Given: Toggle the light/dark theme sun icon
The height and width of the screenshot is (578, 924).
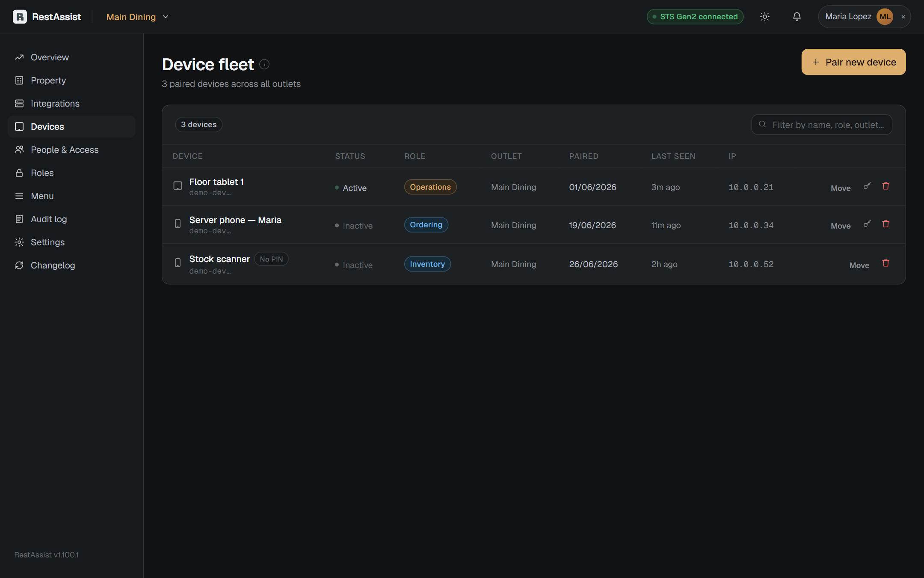Looking at the screenshot, I should pos(765,17).
